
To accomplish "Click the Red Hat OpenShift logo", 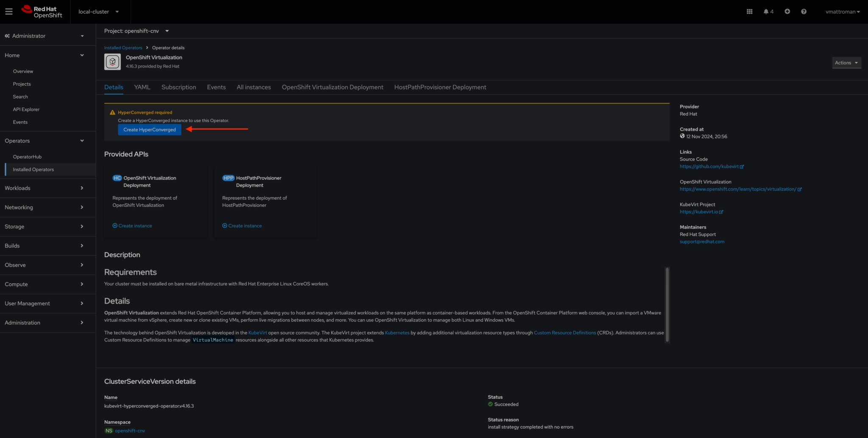I will (42, 11).
